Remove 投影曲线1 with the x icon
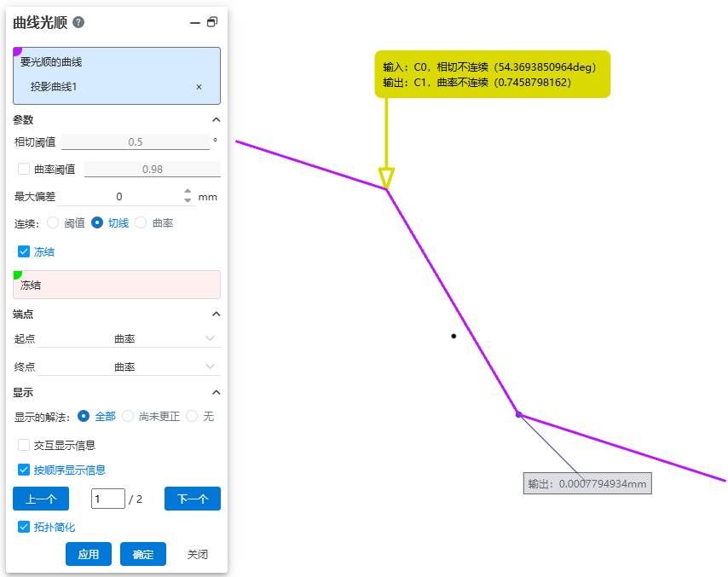The height and width of the screenshot is (577, 728). coord(199,87)
